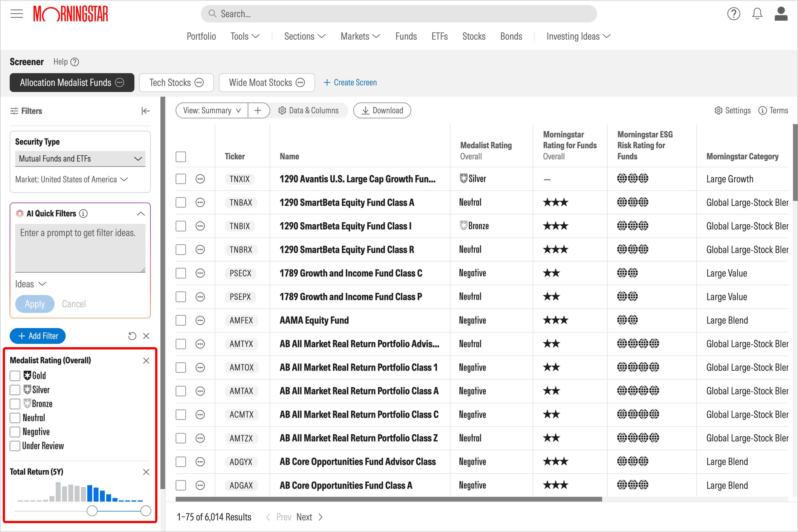Check the Gold medalist rating filter

[15, 376]
